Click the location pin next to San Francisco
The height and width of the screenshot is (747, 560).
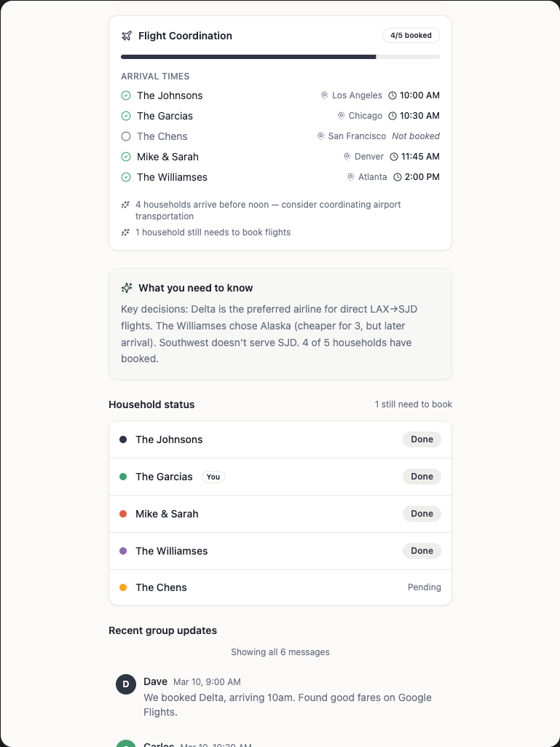click(321, 136)
